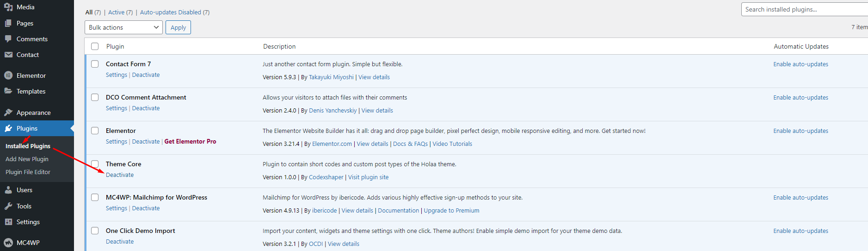Tick the Contact Form 7 checkbox
This screenshot has height=251, width=868.
point(95,64)
